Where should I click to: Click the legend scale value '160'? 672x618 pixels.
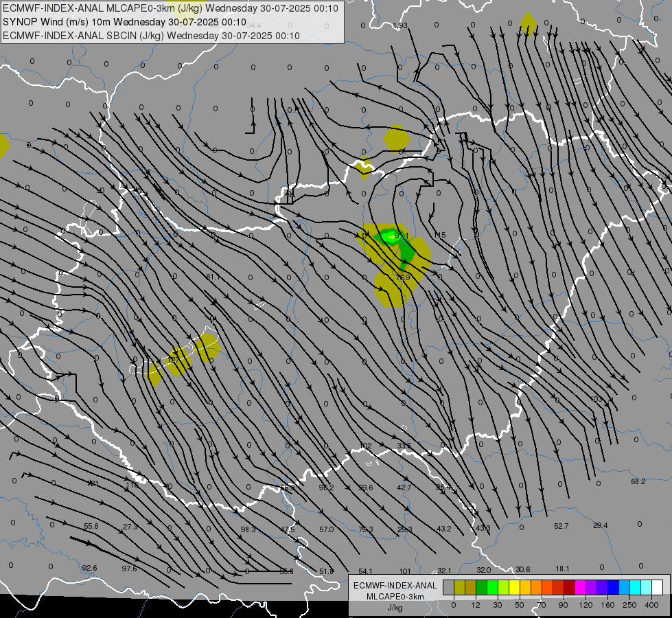[607, 605]
